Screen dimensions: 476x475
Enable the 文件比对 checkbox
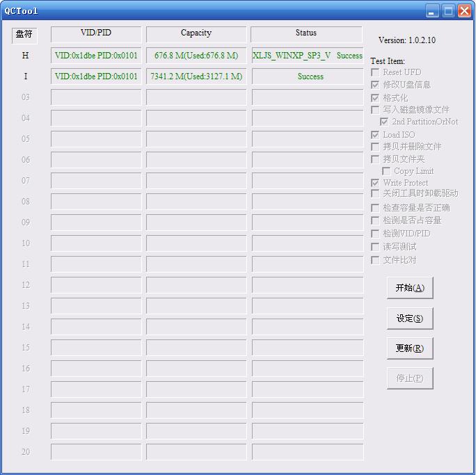(x=375, y=260)
